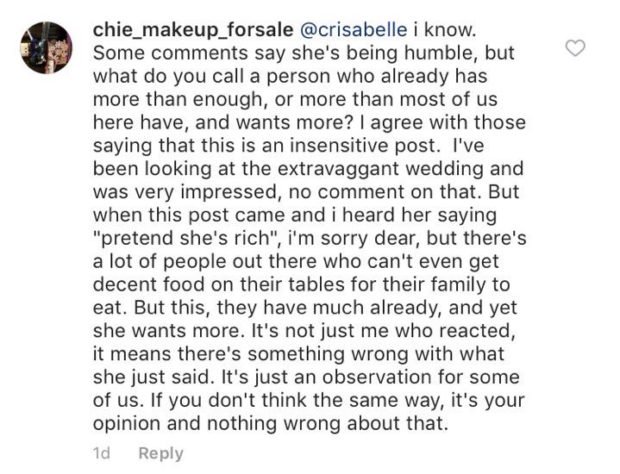Screen dimensions: 620x474
Task: Click the 1d timestamp
Action: tap(102, 453)
